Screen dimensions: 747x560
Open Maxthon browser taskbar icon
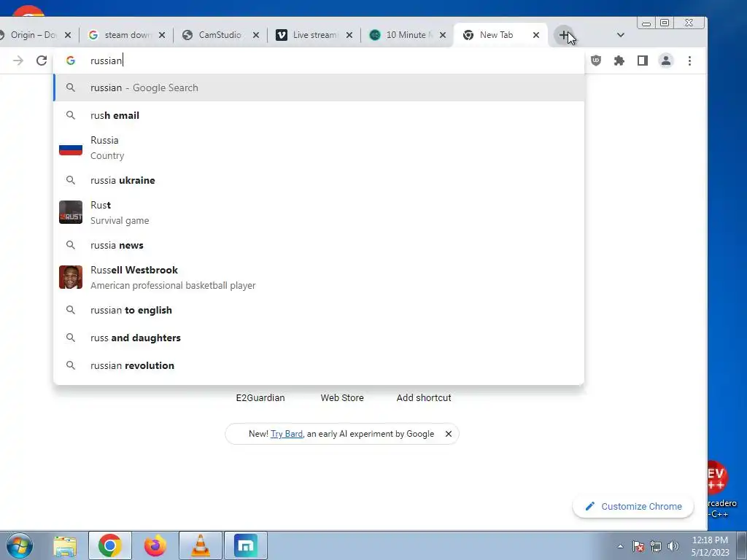click(246, 545)
